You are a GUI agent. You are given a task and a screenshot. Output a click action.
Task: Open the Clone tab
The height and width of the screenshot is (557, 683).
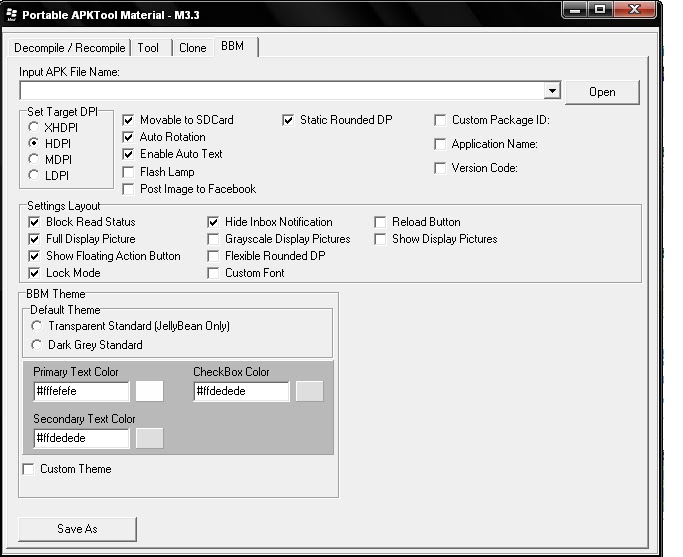click(x=193, y=47)
